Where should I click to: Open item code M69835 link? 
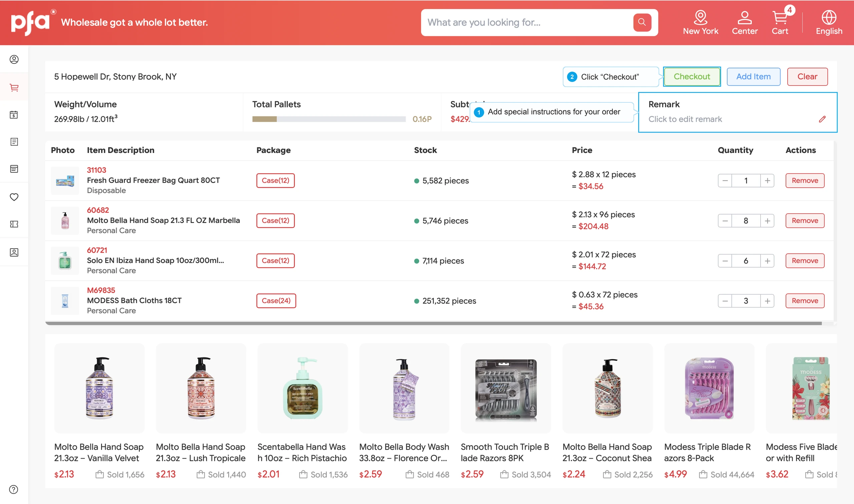click(101, 290)
